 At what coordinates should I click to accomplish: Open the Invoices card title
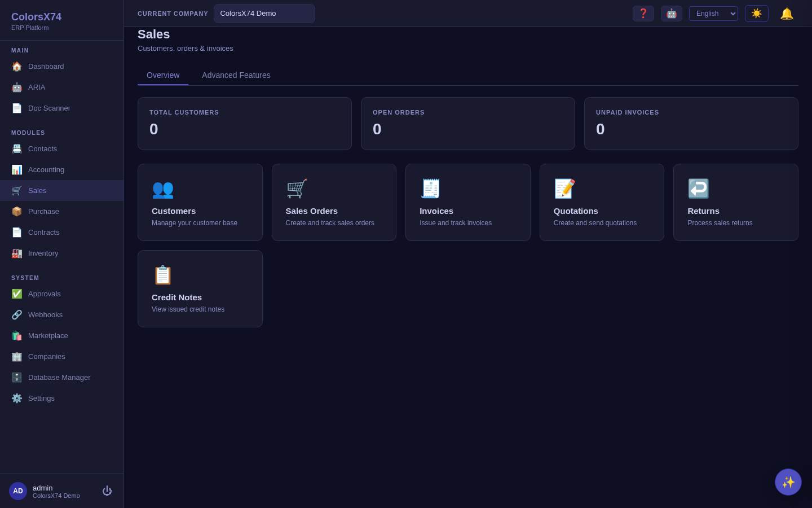436,211
